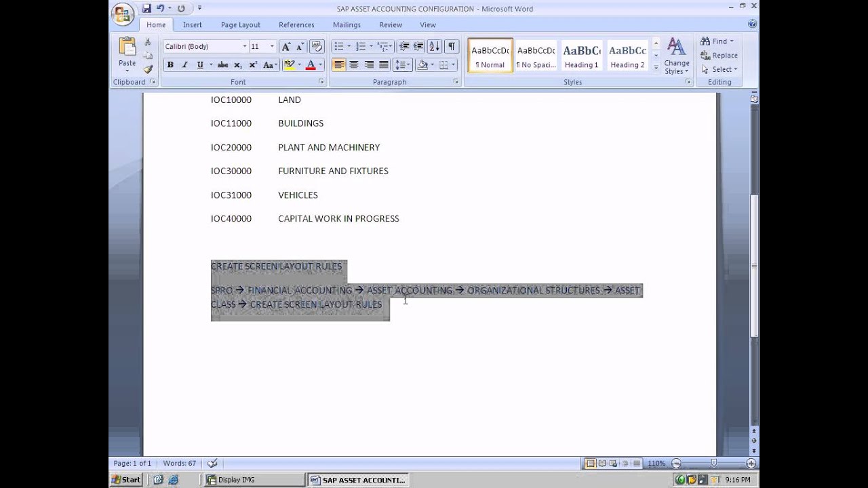868x488 pixels.
Task: Apply the red font color
Action: pyautogui.click(x=311, y=65)
